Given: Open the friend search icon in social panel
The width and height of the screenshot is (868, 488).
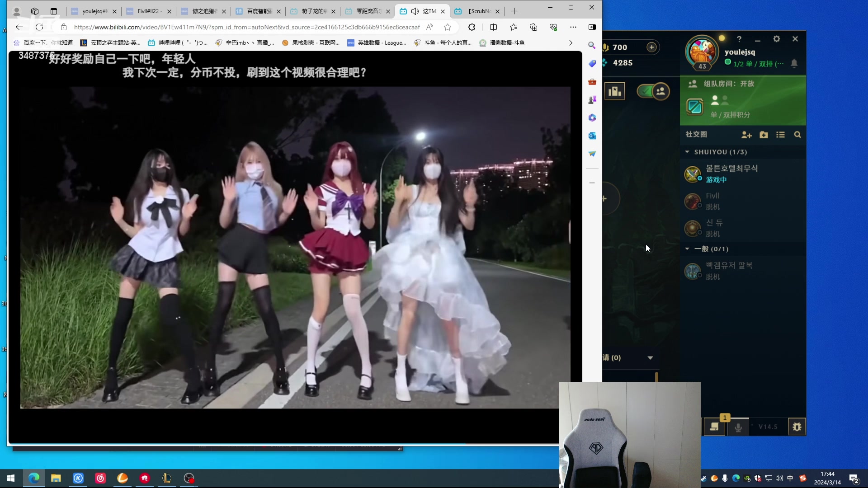Looking at the screenshot, I should (x=797, y=134).
